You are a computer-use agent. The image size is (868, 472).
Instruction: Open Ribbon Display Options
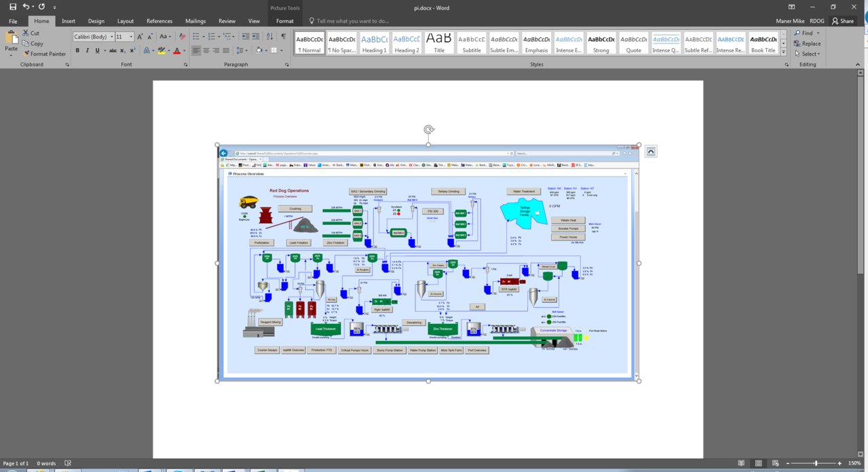pos(791,7)
